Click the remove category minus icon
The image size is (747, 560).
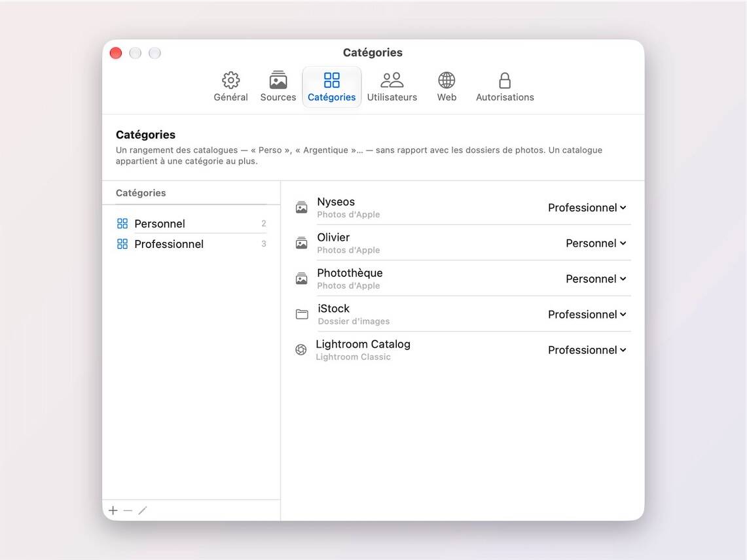[x=128, y=510]
